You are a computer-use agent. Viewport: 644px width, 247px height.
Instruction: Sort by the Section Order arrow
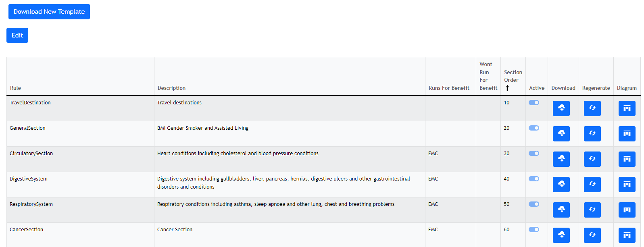(507, 88)
